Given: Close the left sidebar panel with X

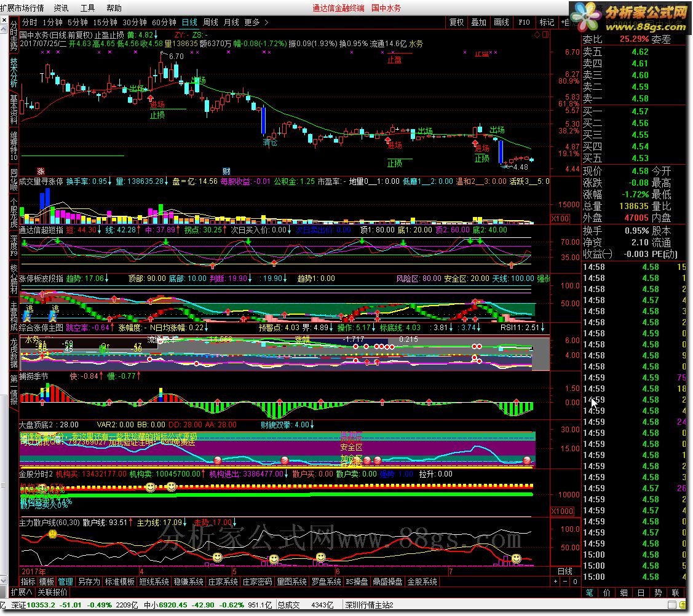Looking at the screenshot, I should click(4, 20).
